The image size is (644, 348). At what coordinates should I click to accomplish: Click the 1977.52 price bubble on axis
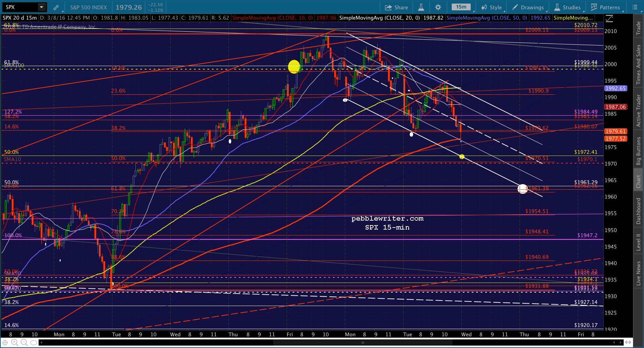click(615, 139)
